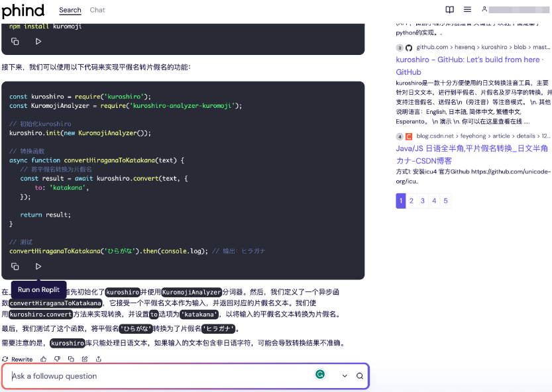Click the kuroshiro result description snippet

click(x=473, y=102)
